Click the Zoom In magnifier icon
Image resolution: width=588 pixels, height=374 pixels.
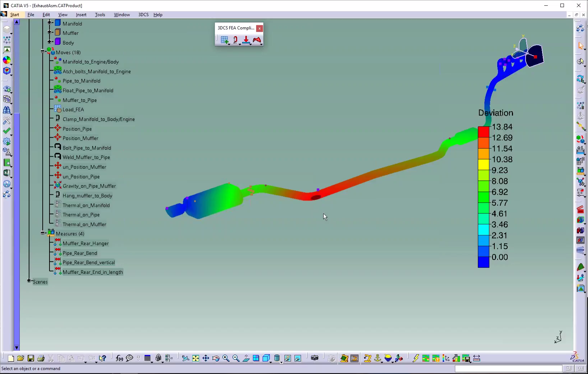click(x=226, y=358)
